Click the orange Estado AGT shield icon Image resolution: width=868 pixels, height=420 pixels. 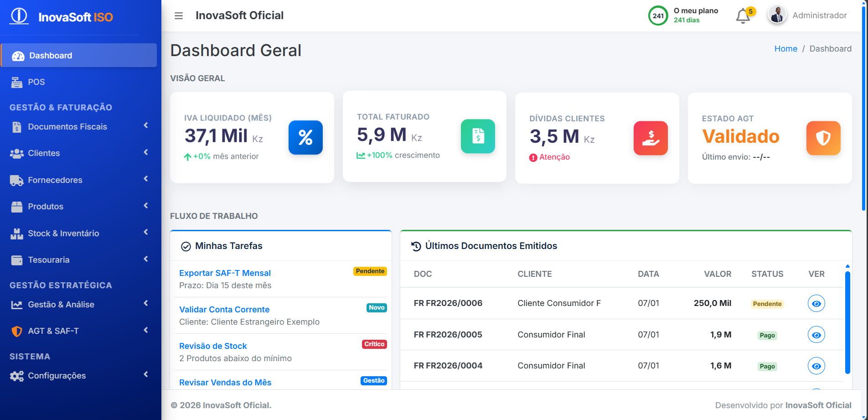823,138
